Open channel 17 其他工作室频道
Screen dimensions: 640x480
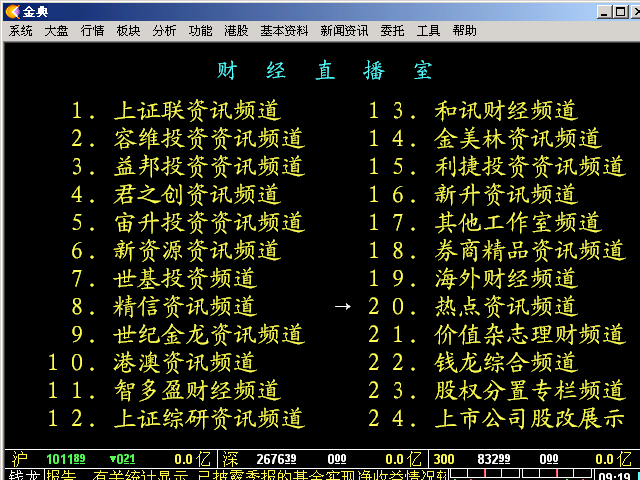[485, 222]
